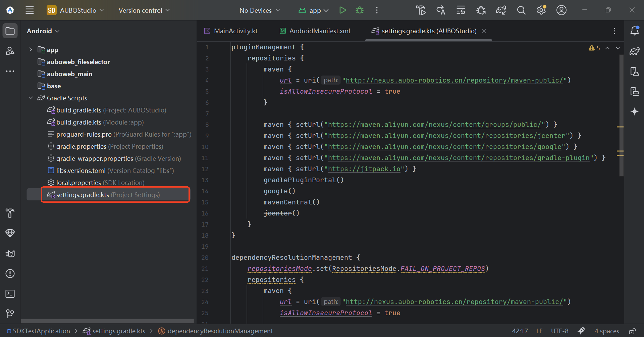This screenshot has height=337, width=644.
Task: Open Search Everywhere
Action: (x=521, y=10)
